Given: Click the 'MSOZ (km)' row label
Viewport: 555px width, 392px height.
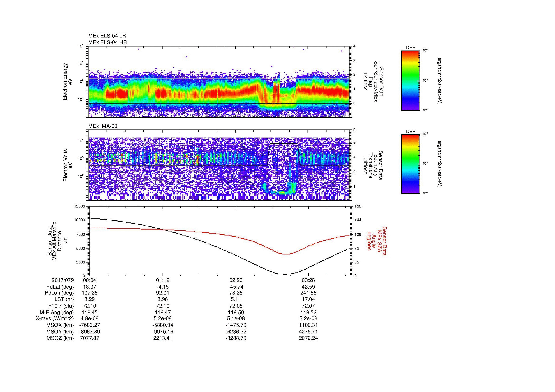Looking at the screenshot, I should pyautogui.click(x=60, y=338).
